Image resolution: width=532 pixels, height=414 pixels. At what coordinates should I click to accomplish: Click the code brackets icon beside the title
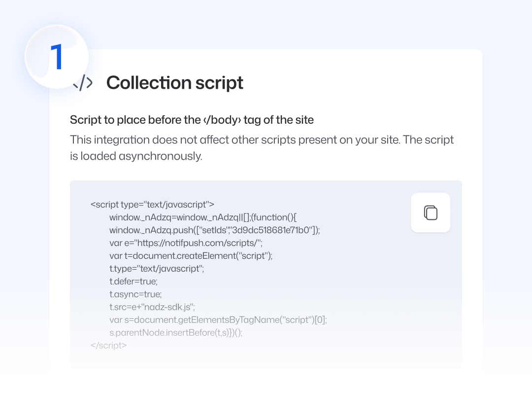coord(83,83)
